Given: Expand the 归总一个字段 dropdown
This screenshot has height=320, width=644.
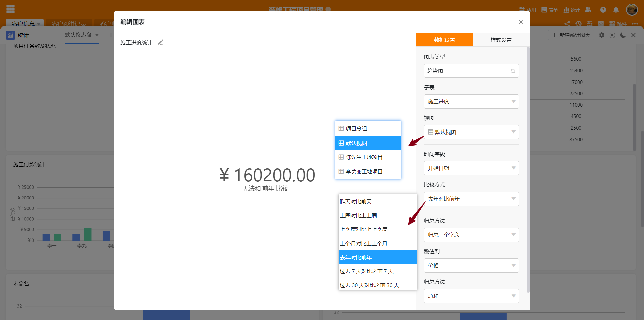Looking at the screenshot, I should 471,235.
